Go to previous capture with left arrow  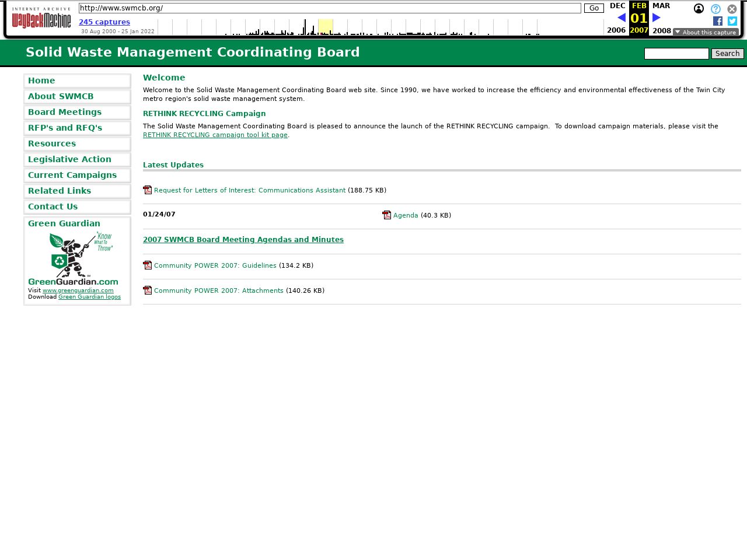(x=622, y=17)
